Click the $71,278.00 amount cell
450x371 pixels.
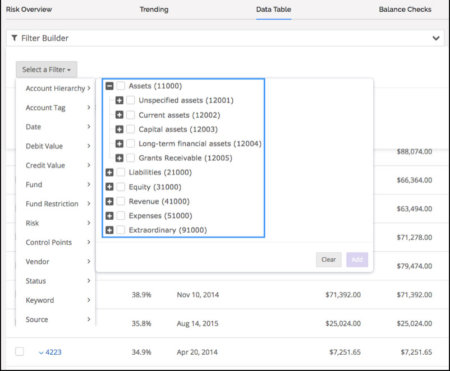point(414,237)
